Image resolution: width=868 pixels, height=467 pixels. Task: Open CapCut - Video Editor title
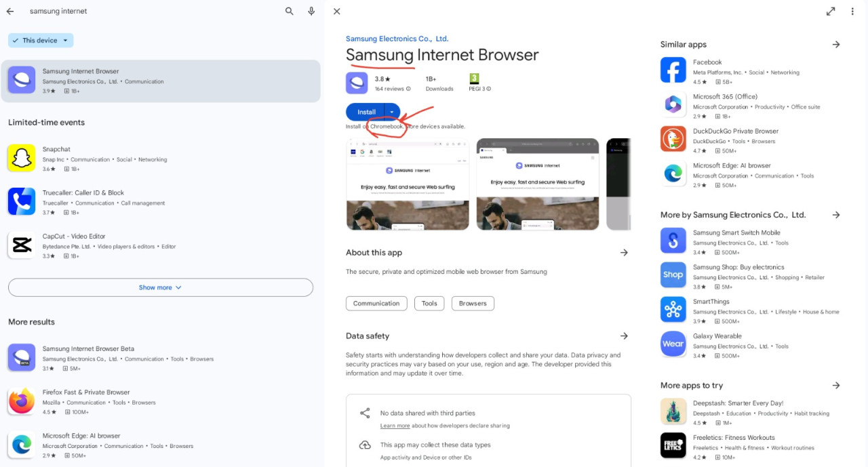pos(74,236)
